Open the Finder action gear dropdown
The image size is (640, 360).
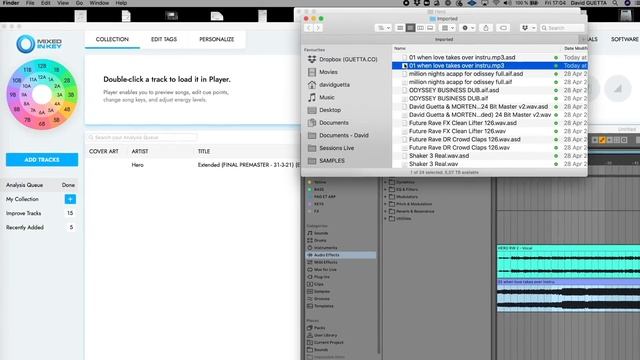tap(467, 28)
